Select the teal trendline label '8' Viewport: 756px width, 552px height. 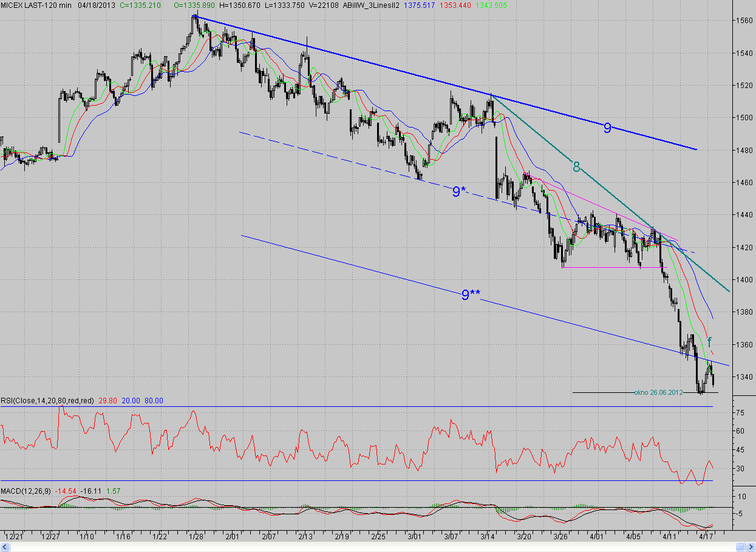tap(577, 167)
